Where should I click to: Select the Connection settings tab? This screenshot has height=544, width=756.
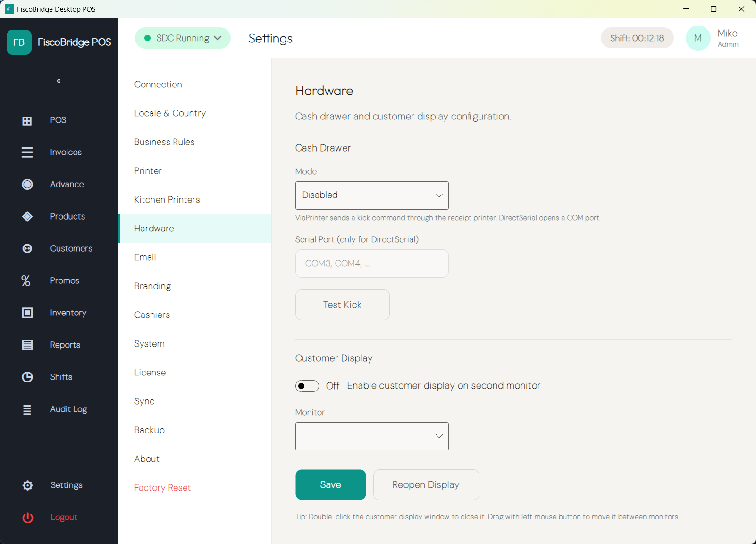coord(195,85)
